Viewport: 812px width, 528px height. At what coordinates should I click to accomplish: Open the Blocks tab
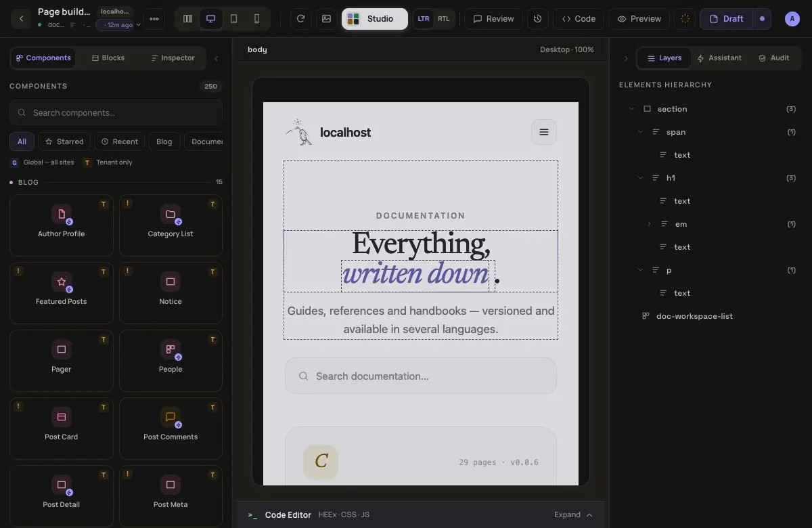click(x=108, y=58)
